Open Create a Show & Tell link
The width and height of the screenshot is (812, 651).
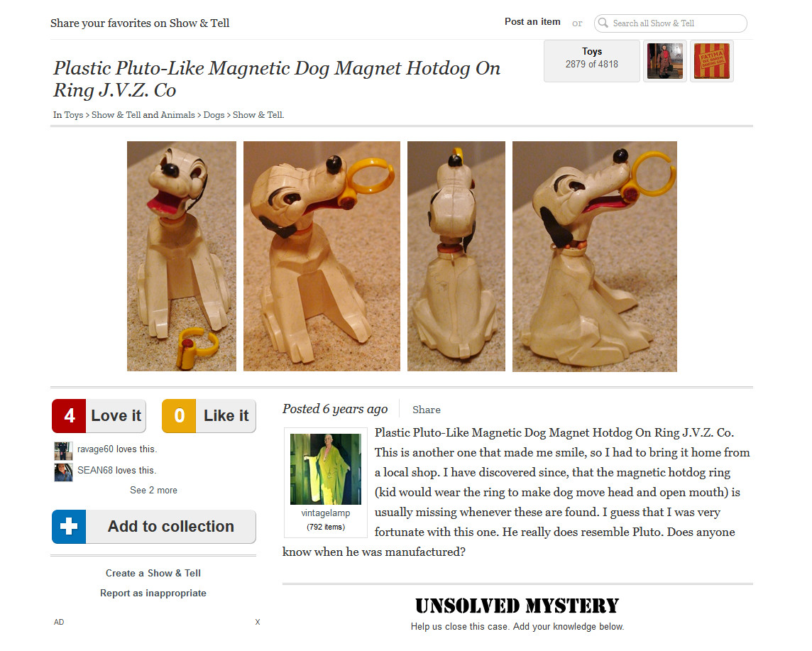(153, 574)
